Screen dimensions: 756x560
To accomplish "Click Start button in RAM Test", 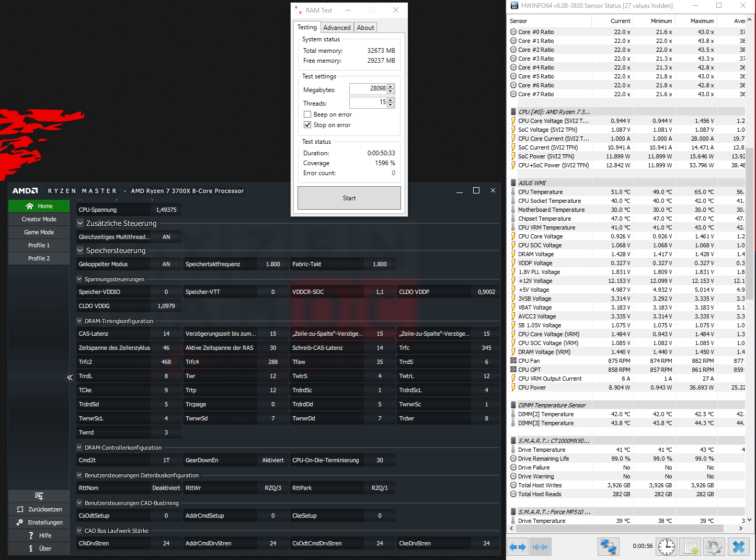I will coord(349,198).
